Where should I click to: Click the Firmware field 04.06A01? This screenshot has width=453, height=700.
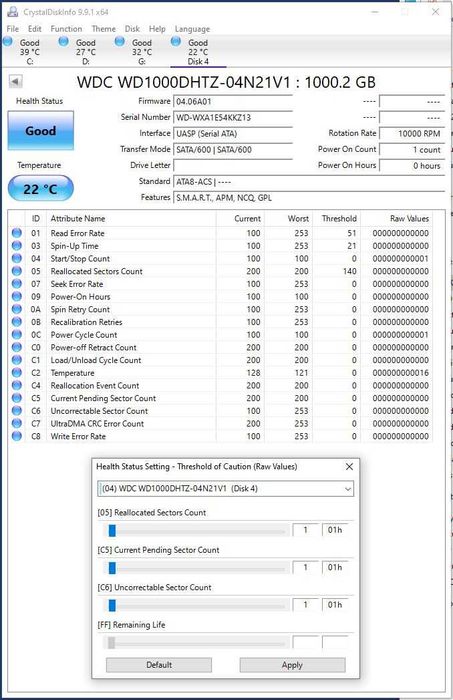[x=233, y=101]
